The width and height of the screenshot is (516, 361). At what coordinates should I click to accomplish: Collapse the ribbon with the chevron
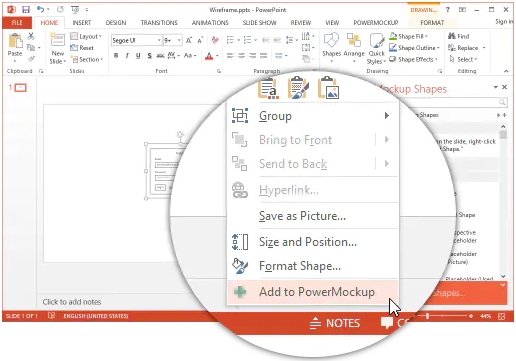click(506, 71)
